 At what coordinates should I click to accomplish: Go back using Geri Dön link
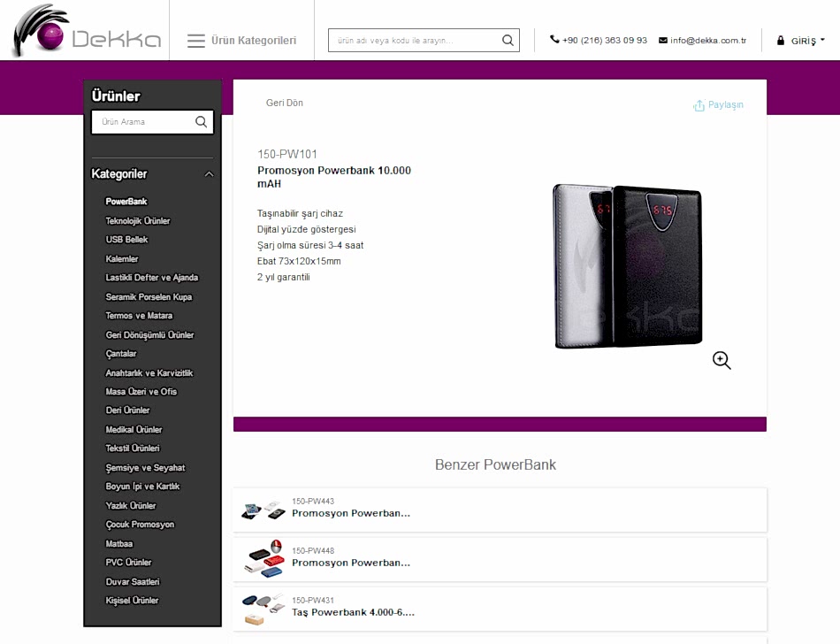(284, 103)
